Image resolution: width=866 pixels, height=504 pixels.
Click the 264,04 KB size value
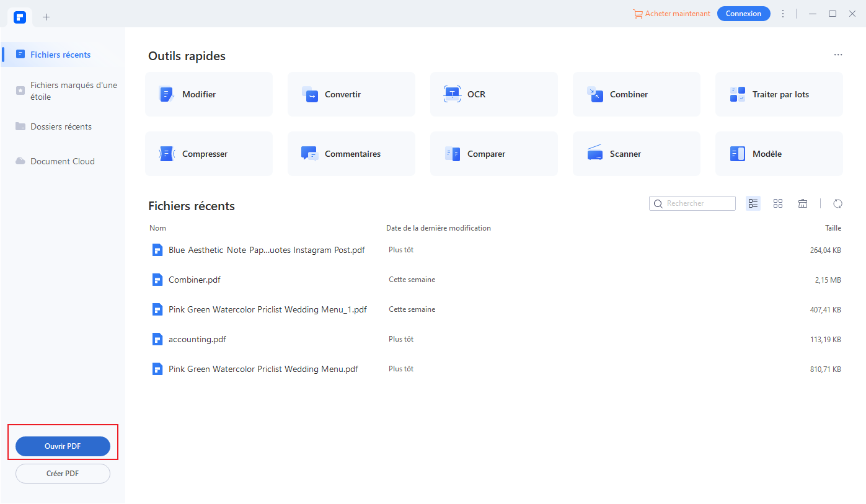pos(825,250)
